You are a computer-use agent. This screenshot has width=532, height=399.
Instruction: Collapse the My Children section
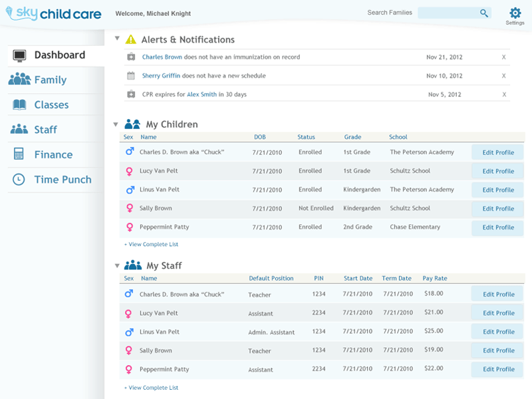tap(118, 123)
